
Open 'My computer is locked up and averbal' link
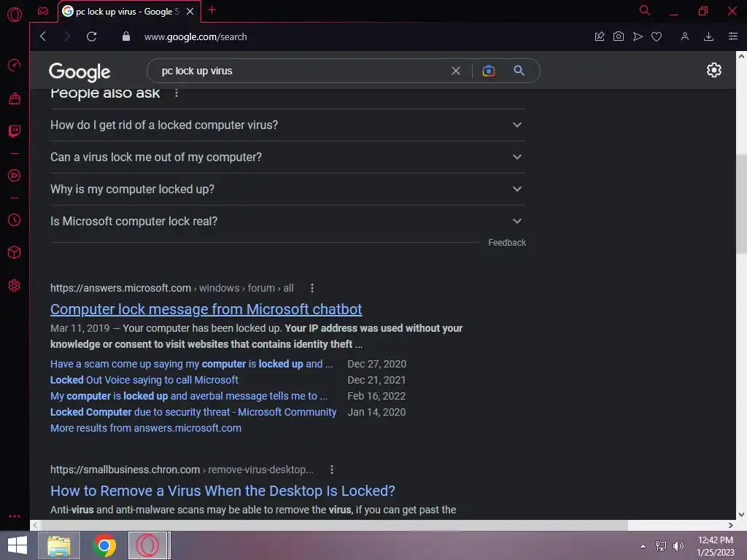(189, 396)
